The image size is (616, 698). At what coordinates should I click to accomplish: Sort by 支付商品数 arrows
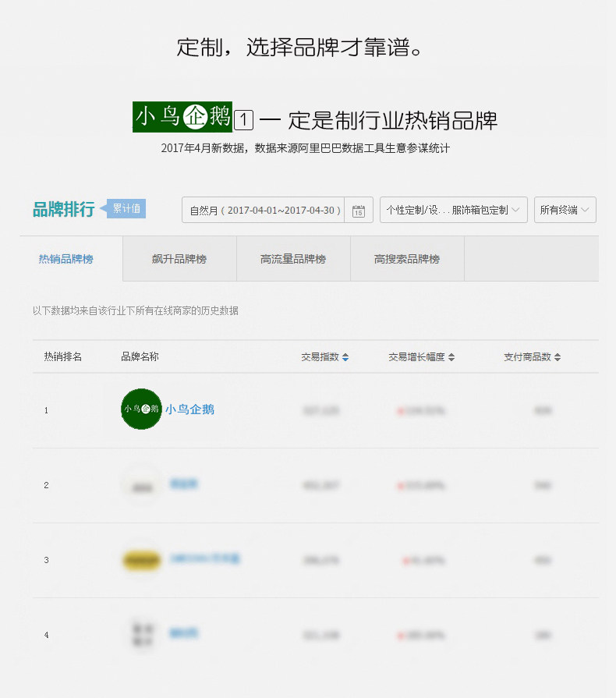tap(558, 357)
